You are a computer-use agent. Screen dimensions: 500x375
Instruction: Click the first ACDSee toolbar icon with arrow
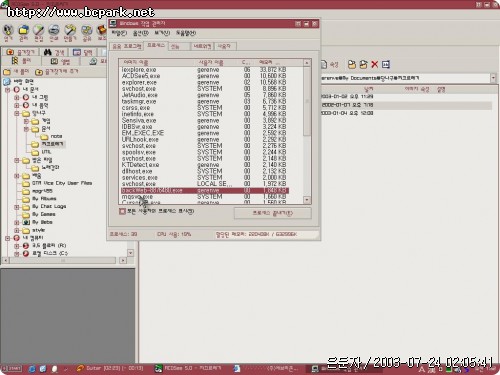point(8,30)
